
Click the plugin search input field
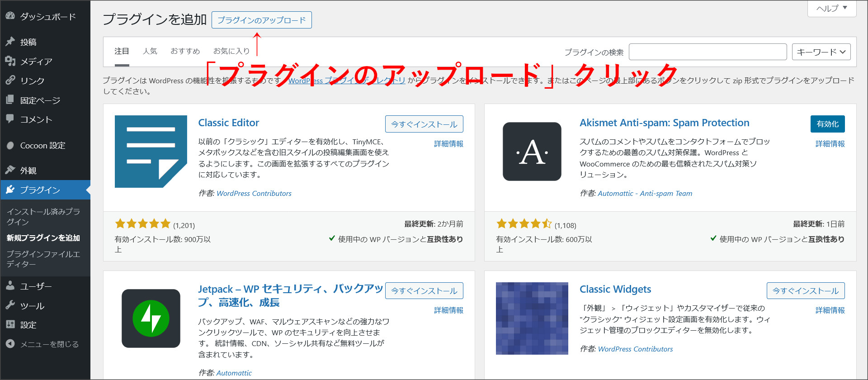pyautogui.click(x=708, y=52)
